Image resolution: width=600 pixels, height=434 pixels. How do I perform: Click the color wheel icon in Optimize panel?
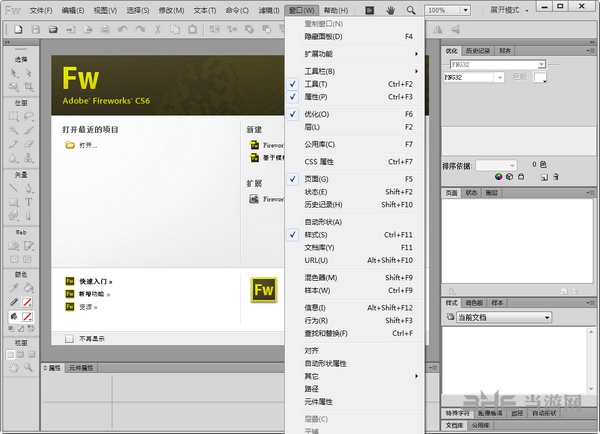(x=498, y=177)
